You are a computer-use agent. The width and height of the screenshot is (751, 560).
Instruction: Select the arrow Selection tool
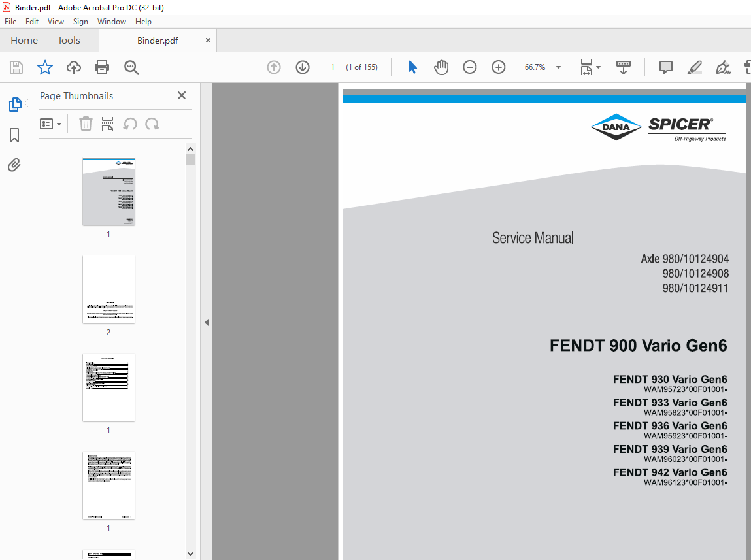412,67
